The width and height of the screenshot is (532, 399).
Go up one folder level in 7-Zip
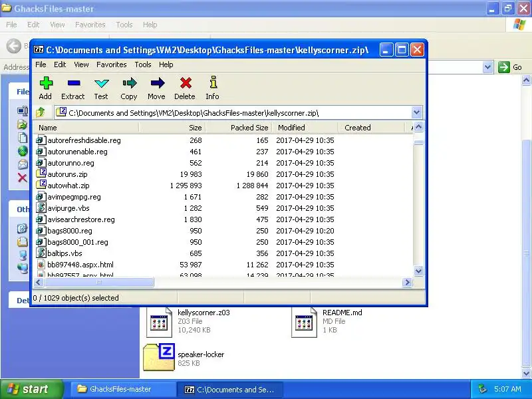(41, 112)
